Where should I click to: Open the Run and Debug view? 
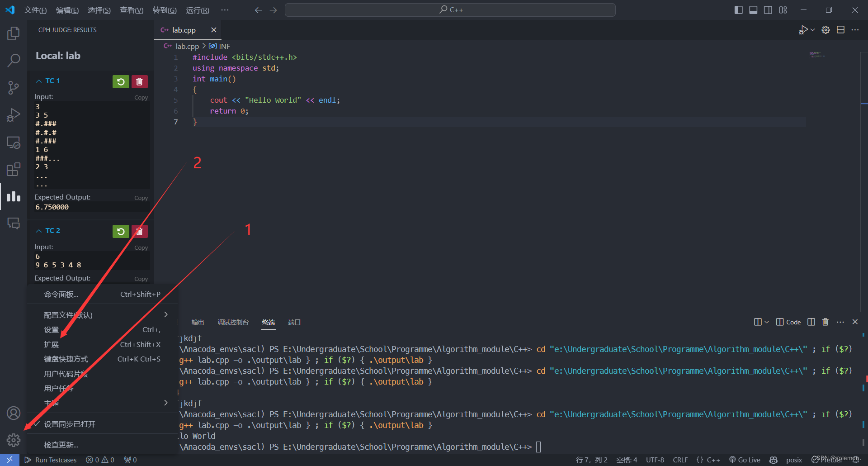14,115
